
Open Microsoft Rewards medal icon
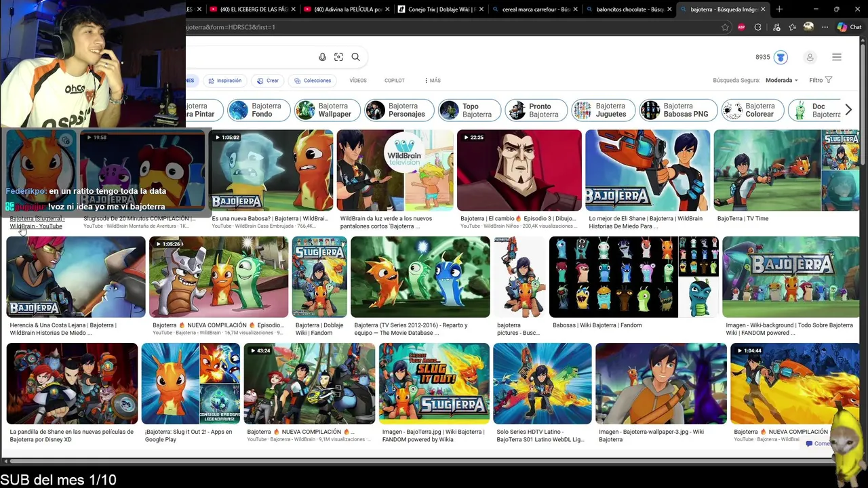pos(781,57)
